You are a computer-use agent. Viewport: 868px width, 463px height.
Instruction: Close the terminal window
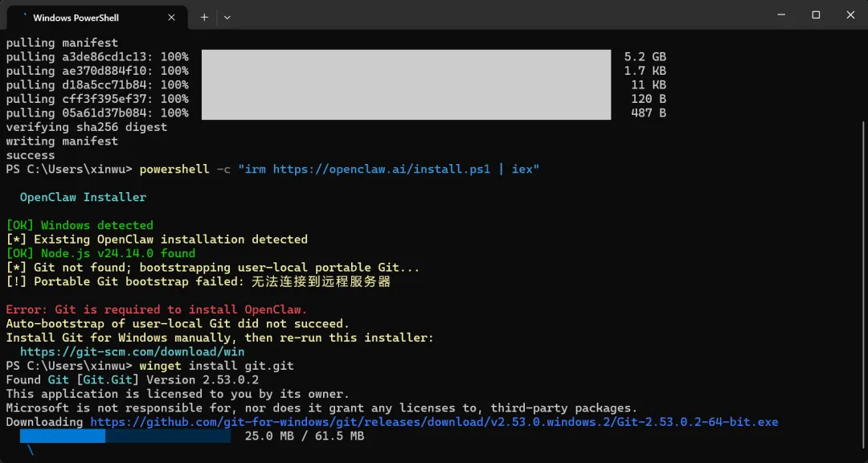[850, 15]
